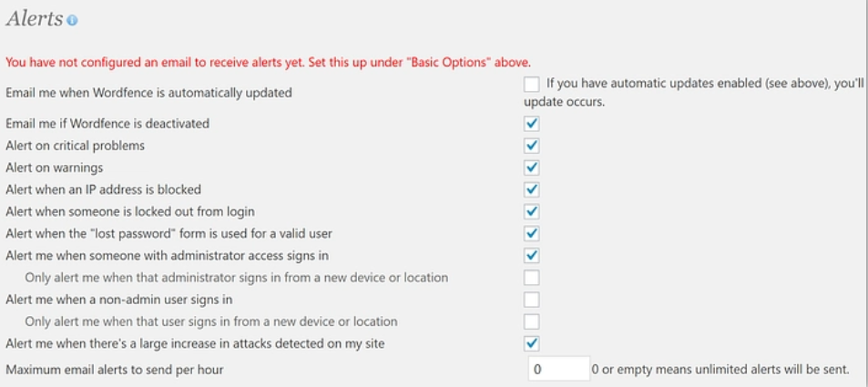Enable administrator new device or location checkbox

pyautogui.click(x=532, y=278)
